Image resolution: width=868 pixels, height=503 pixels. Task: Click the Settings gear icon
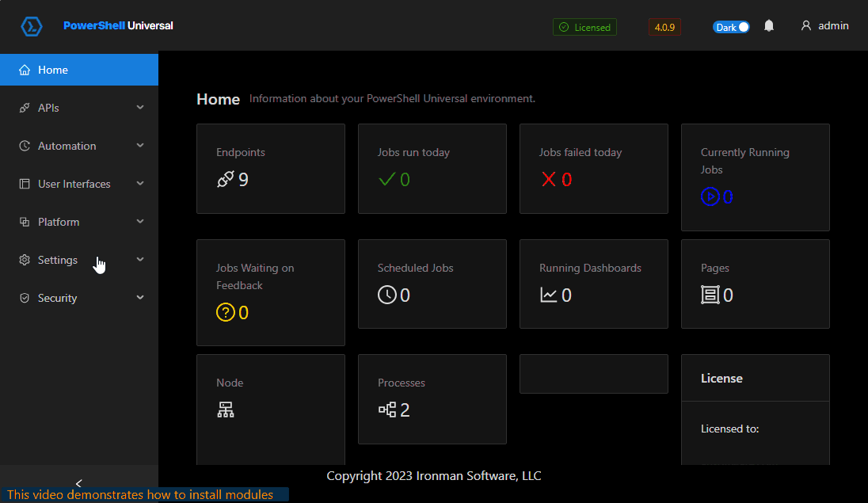[25, 260]
